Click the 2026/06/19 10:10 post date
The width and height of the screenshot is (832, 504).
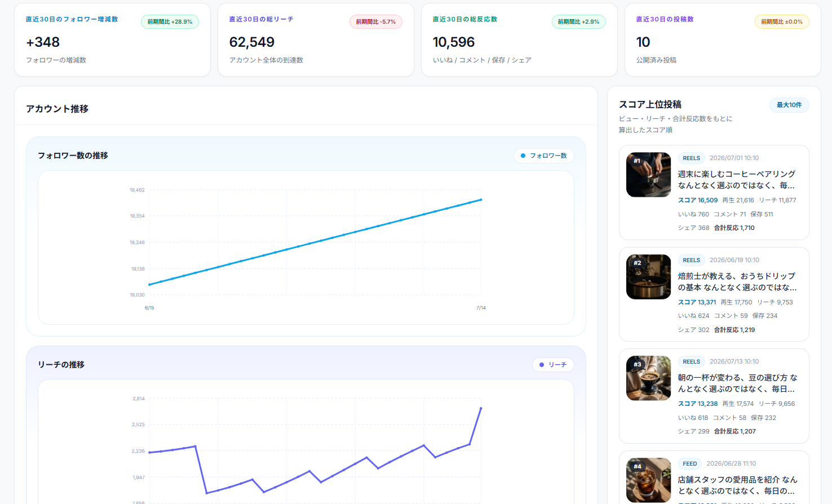[734, 260]
